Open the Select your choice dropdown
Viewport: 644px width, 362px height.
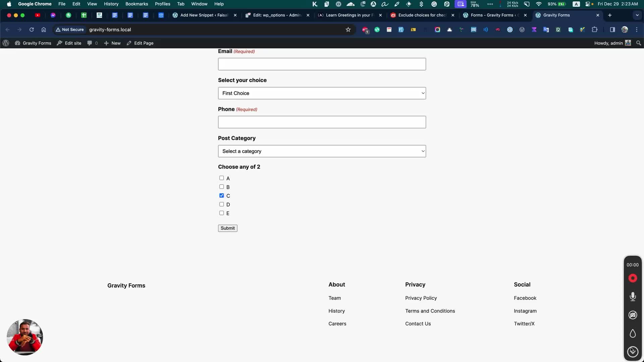(x=322, y=93)
